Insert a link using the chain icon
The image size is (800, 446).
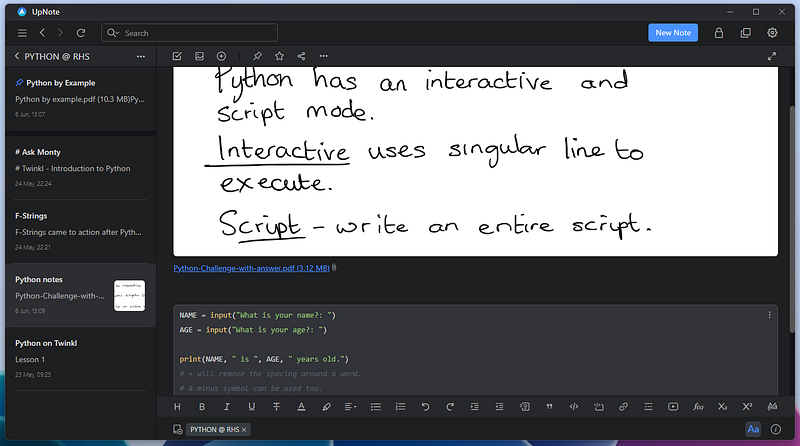coord(623,407)
